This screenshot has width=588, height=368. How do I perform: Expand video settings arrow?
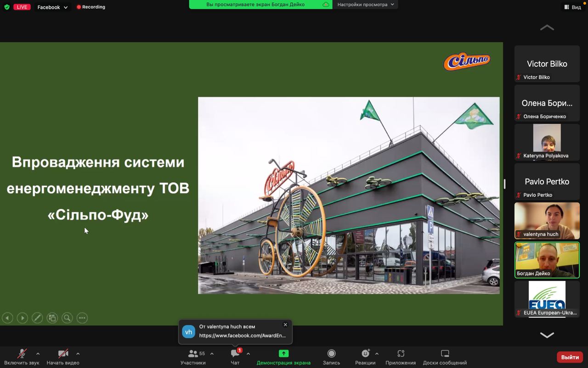(78, 354)
